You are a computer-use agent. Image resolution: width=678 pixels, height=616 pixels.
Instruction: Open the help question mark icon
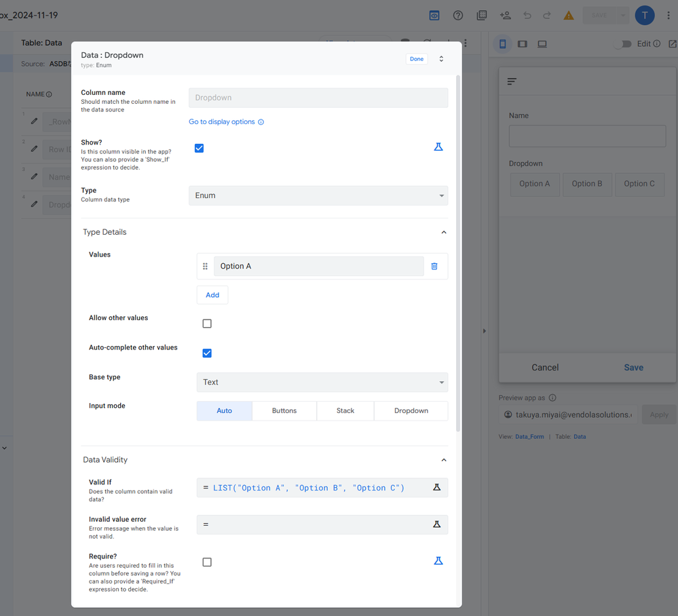pos(458,16)
